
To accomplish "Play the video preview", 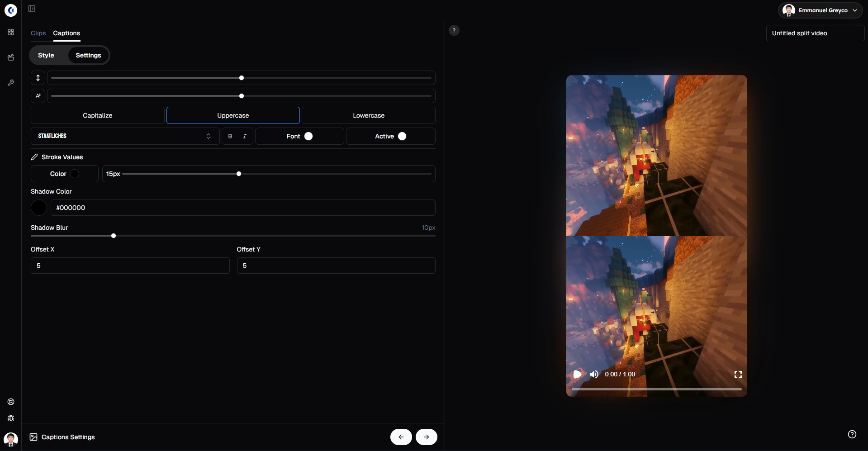I will [577, 374].
